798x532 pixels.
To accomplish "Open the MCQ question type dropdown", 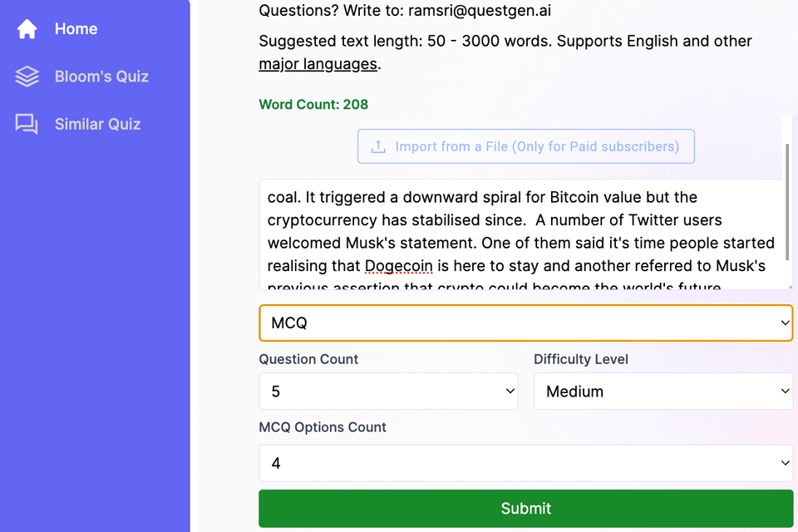I will click(x=525, y=323).
